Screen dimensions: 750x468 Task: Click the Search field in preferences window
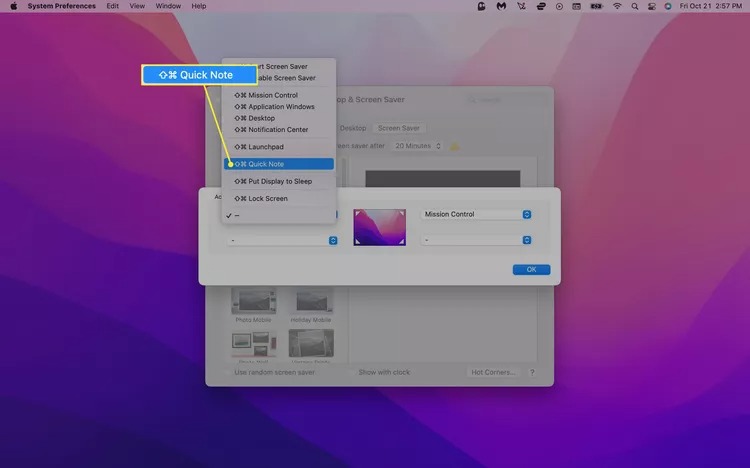[x=505, y=100]
